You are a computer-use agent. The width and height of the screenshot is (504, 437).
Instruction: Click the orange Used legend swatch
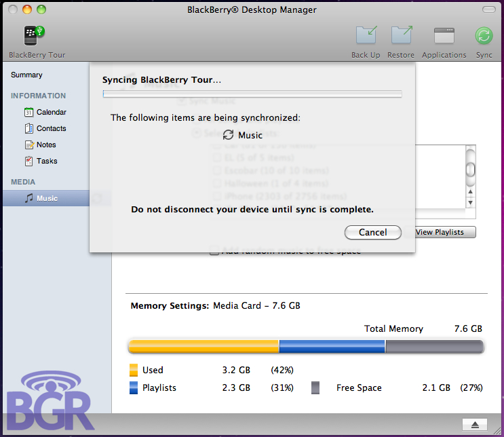134,370
